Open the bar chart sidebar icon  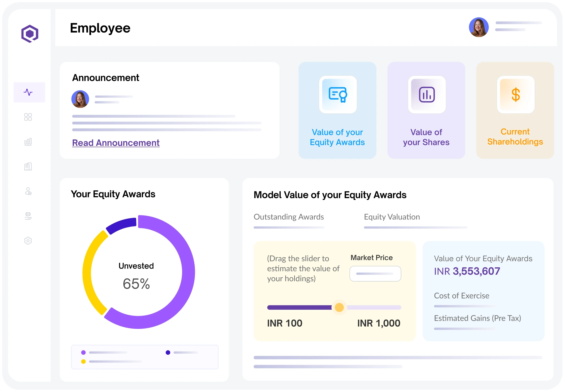tap(28, 142)
